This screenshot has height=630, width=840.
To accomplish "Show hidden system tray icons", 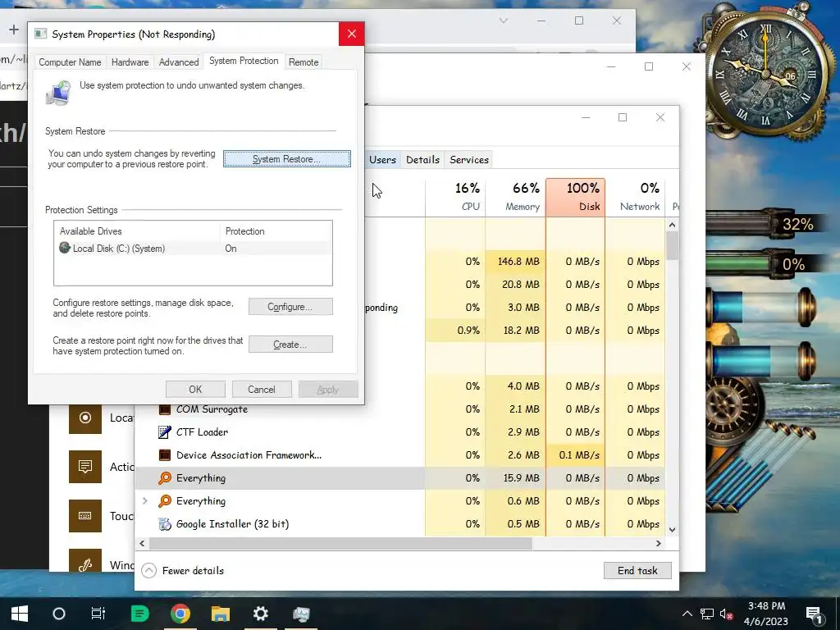I will [687, 614].
